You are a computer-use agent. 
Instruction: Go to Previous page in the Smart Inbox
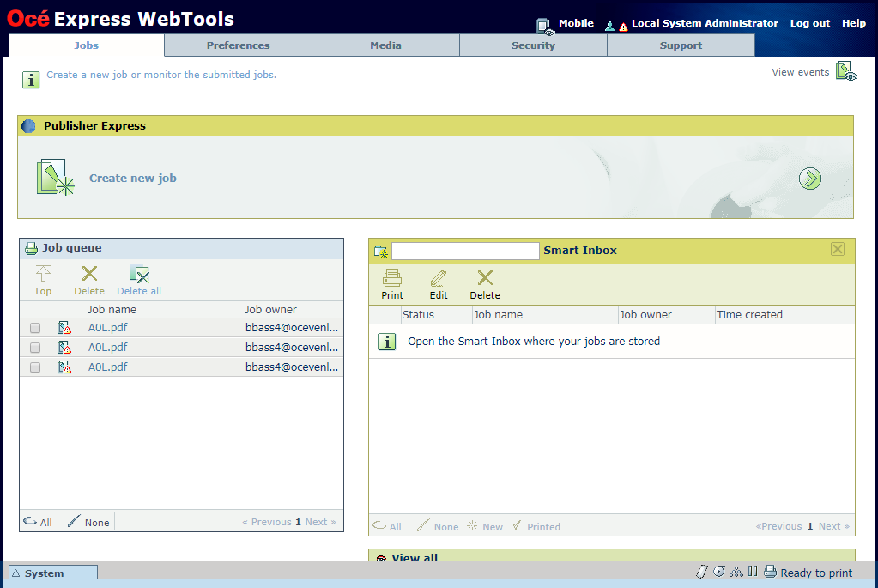(779, 526)
